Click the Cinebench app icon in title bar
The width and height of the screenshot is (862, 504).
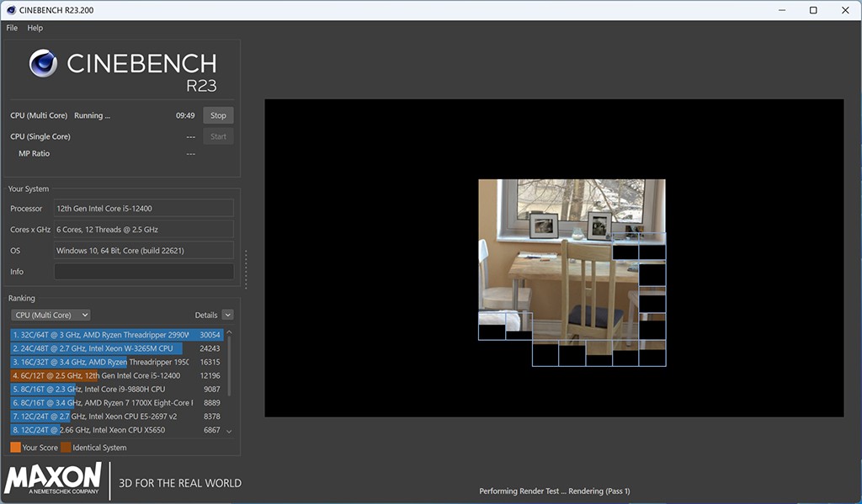coord(9,10)
